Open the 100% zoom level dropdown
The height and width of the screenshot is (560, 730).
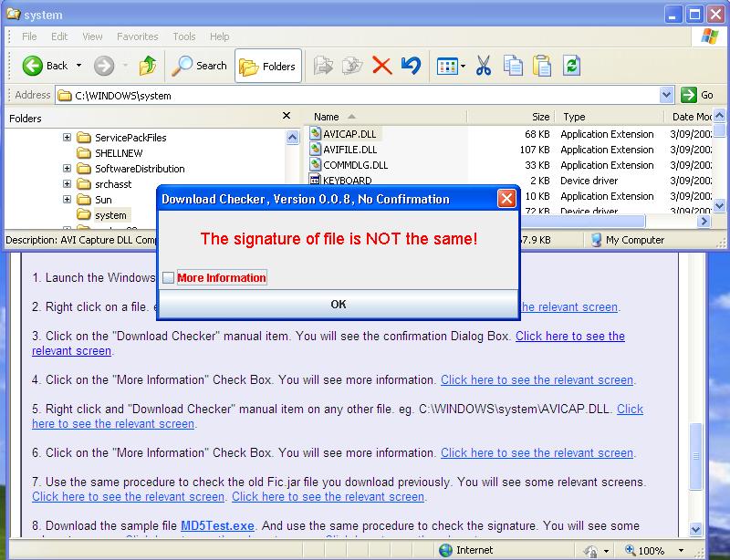[681, 551]
